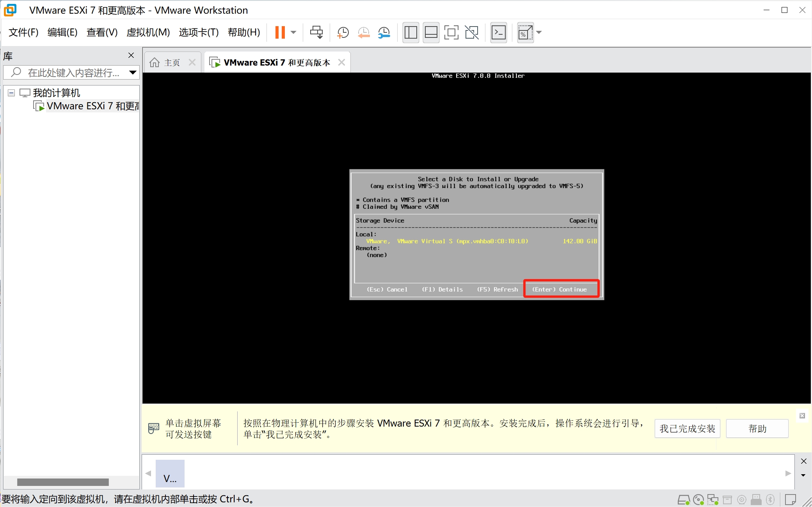The height and width of the screenshot is (507, 812).
Task: Click the Pause virtual machine icon
Action: point(280,32)
